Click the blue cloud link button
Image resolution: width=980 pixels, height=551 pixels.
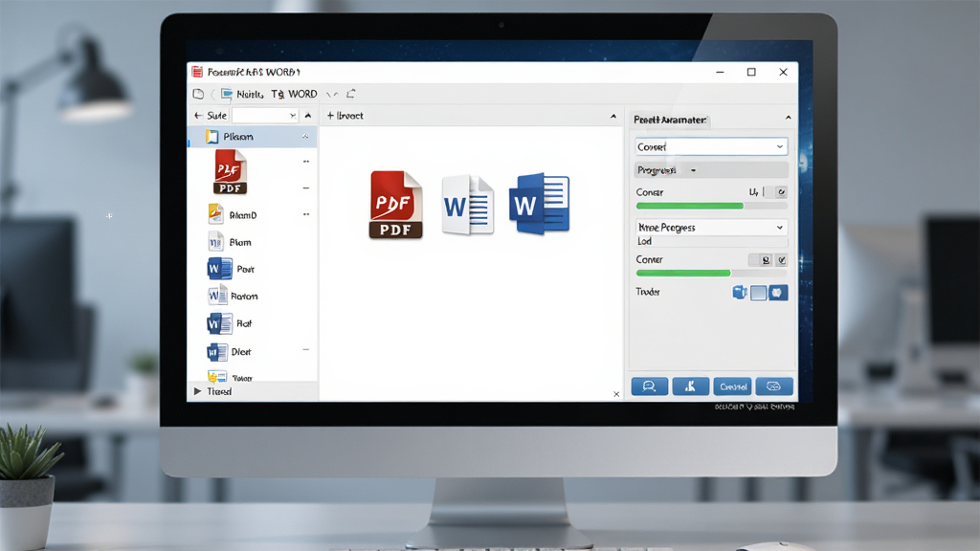(x=773, y=386)
